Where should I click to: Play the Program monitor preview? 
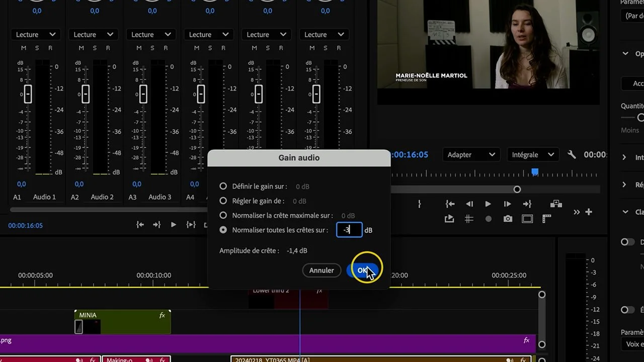click(x=488, y=204)
